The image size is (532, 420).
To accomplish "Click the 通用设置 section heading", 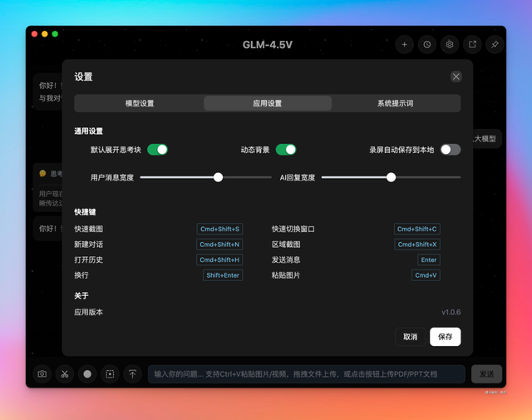I will click(89, 131).
